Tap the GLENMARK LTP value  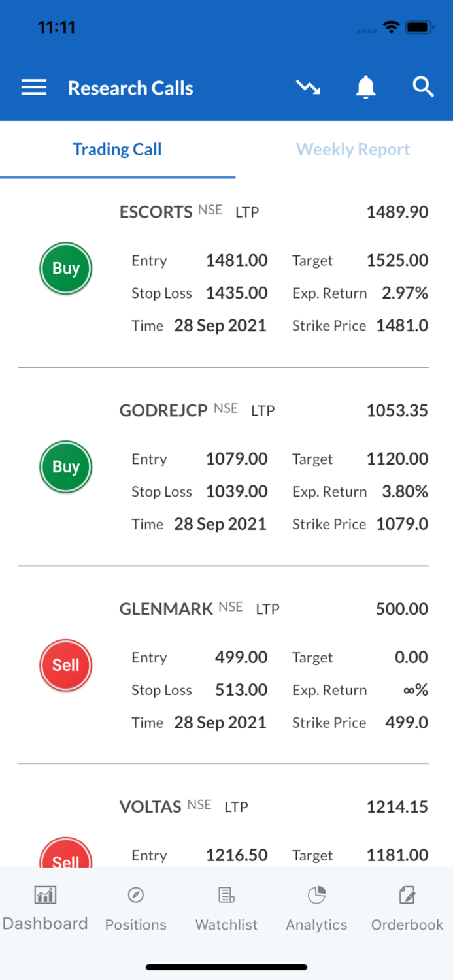[401, 608]
